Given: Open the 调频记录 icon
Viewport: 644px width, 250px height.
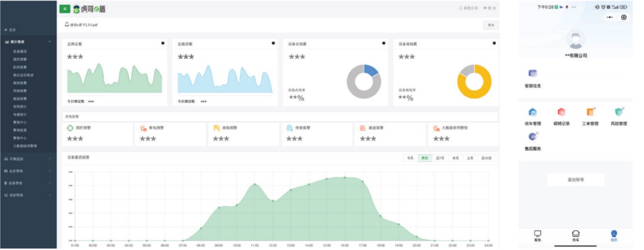Looking at the screenshot, I should click(x=561, y=112).
